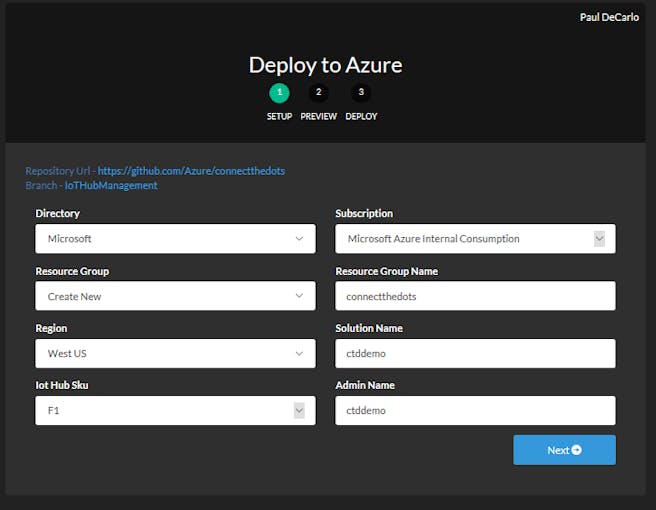
Task: Click the Admin Name input field
Action: 475,410
